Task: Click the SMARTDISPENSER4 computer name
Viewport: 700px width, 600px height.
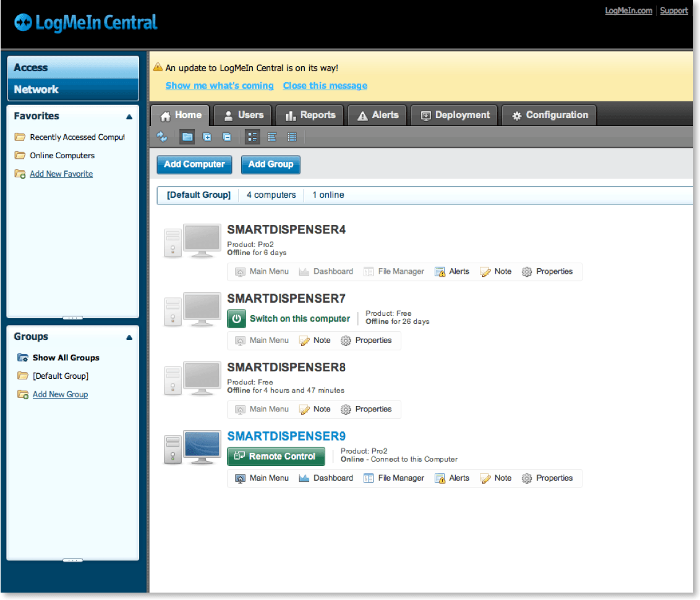Action: click(x=286, y=230)
